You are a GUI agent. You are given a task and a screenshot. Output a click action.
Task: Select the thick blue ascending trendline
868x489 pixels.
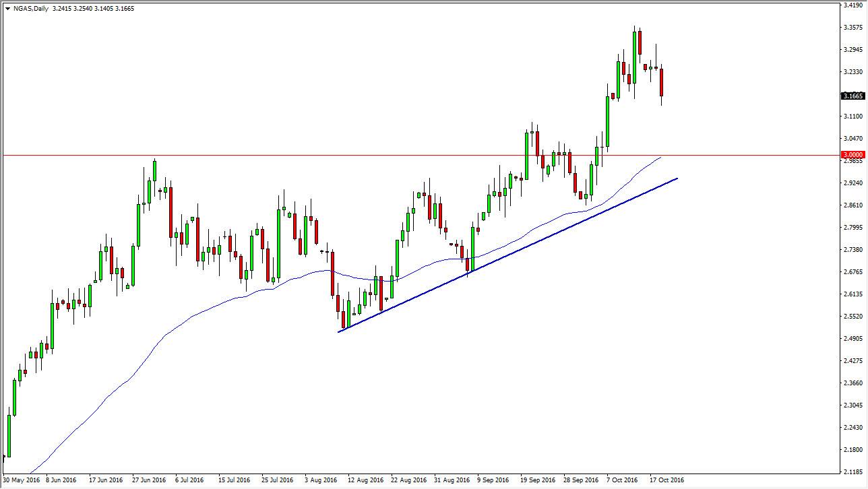click(507, 255)
